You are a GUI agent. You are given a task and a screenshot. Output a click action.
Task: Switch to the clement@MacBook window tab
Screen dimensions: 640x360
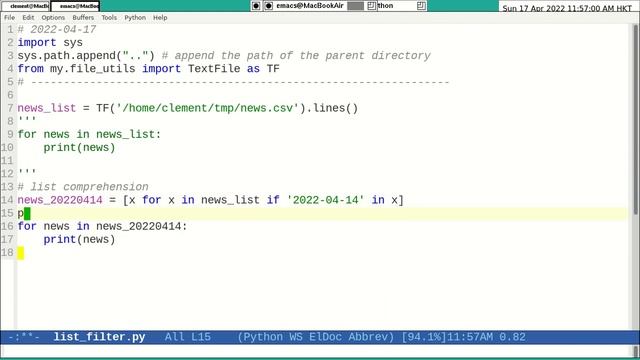[25, 6]
